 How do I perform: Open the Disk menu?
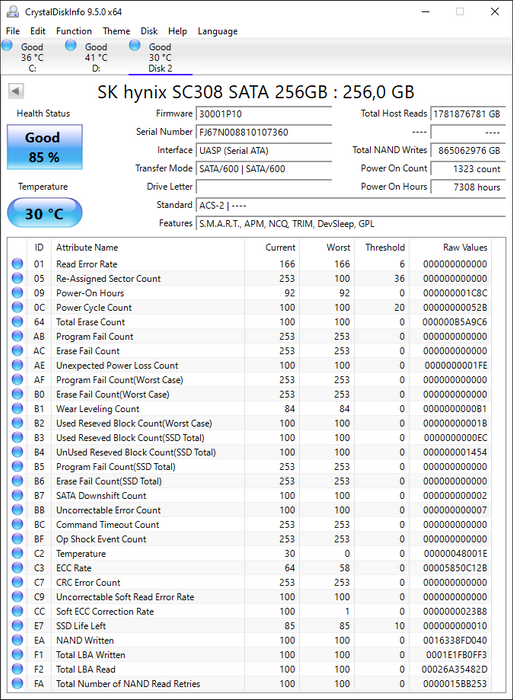click(x=149, y=31)
